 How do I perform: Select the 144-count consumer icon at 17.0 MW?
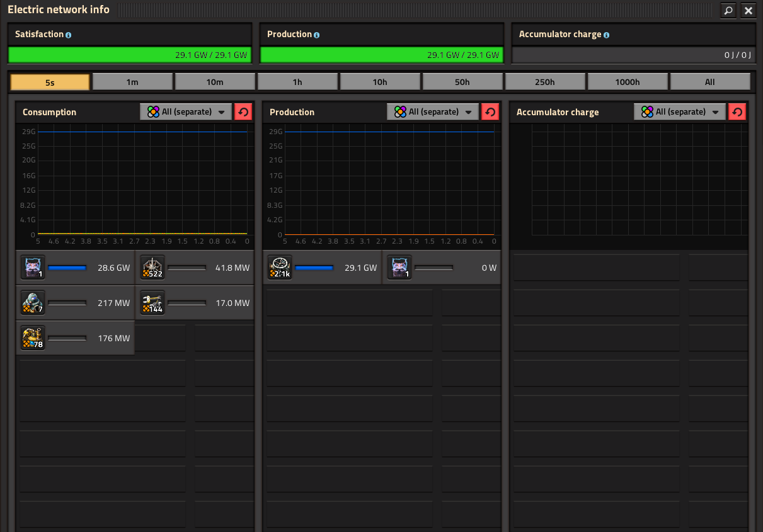pyautogui.click(x=152, y=303)
